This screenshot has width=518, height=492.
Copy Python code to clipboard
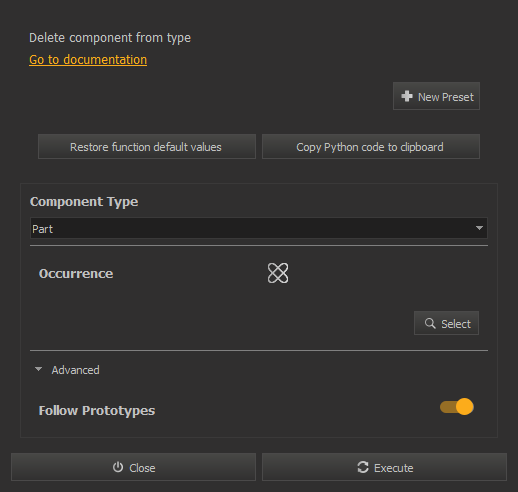pyautogui.click(x=371, y=147)
